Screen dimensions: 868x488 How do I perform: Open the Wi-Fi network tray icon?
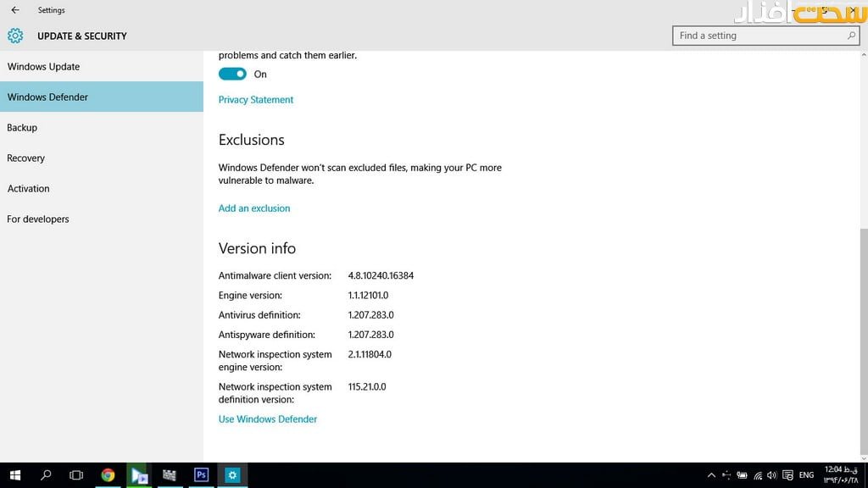click(x=757, y=475)
